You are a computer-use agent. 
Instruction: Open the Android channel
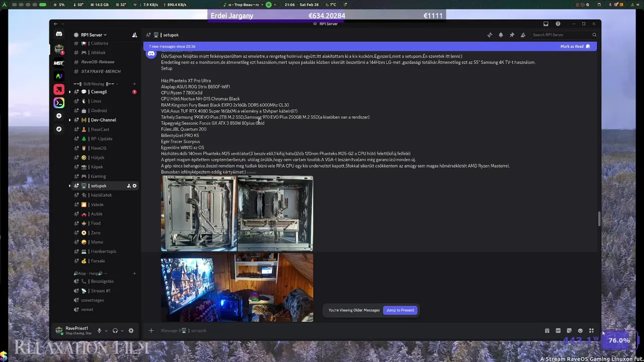105,111
